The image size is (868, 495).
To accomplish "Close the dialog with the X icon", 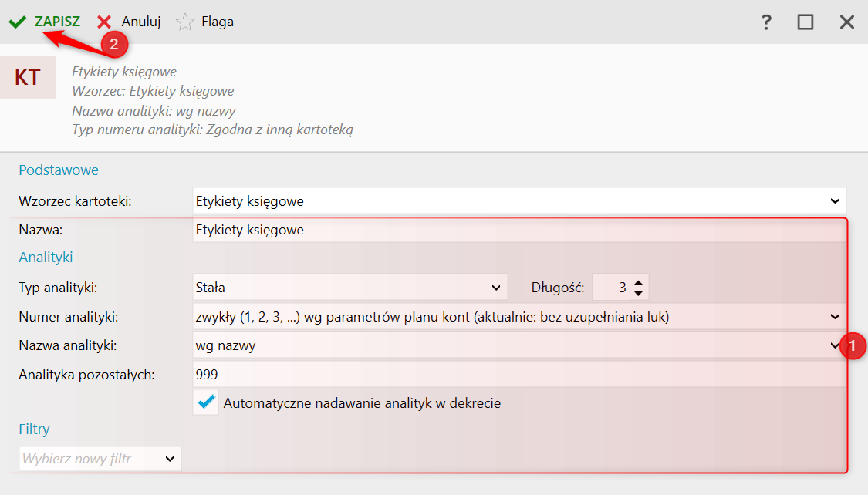I will click(847, 22).
